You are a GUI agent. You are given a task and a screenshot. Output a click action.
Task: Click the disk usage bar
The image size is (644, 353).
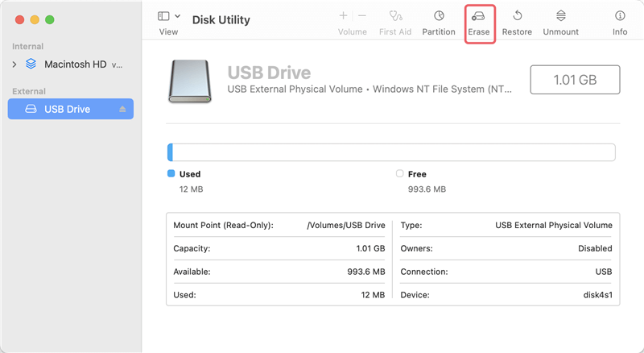point(391,152)
